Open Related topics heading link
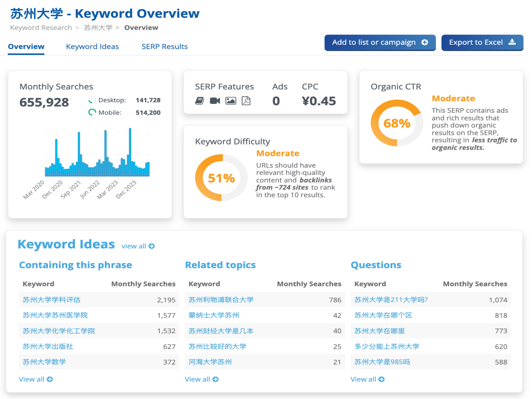The height and width of the screenshot is (399, 532). [221, 265]
